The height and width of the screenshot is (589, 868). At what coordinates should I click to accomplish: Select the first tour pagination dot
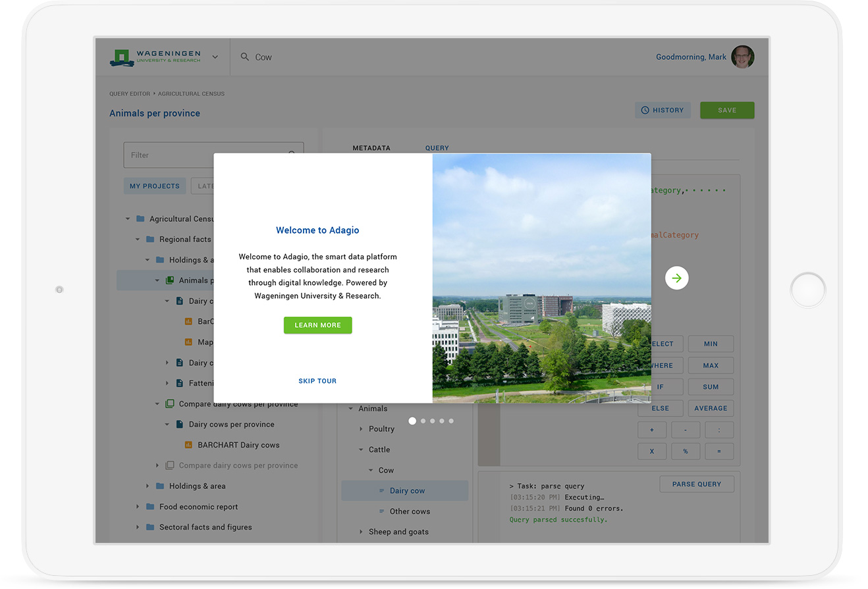click(x=412, y=421)
